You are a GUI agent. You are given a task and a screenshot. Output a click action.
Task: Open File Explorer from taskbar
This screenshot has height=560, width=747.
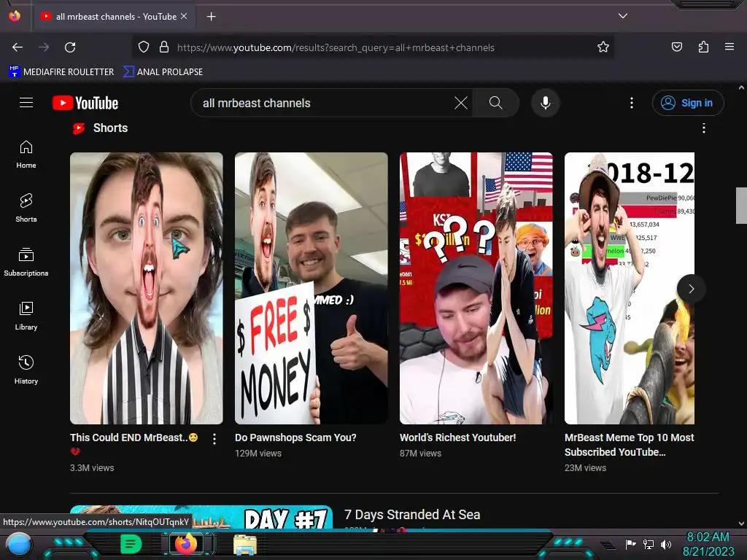(245, 544)
